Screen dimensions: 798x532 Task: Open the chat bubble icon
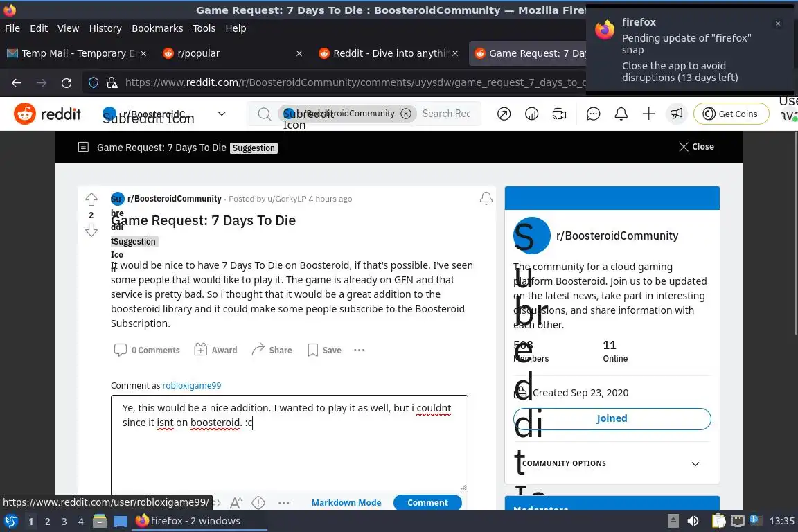click(x=594, y=114)
